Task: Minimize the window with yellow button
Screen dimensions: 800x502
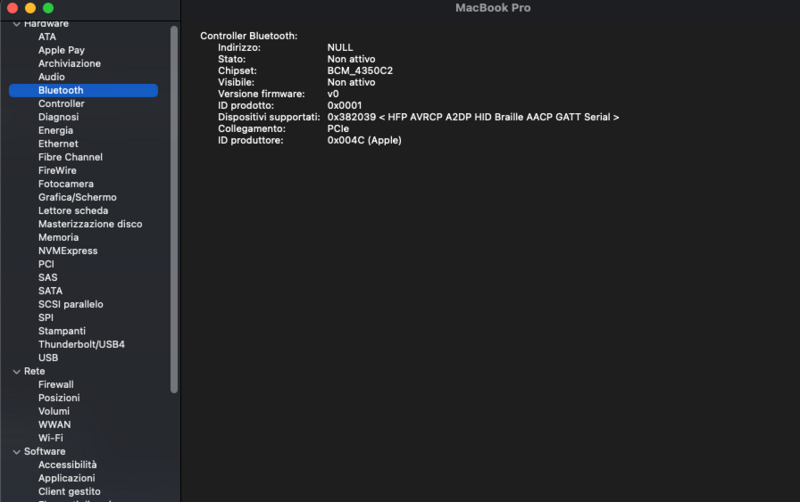Action: [x=30, y=8]
